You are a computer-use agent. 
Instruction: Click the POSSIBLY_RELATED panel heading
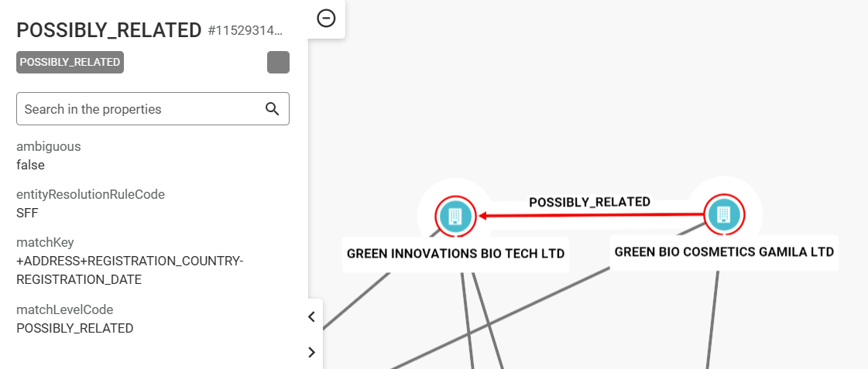tap(109, 30)
